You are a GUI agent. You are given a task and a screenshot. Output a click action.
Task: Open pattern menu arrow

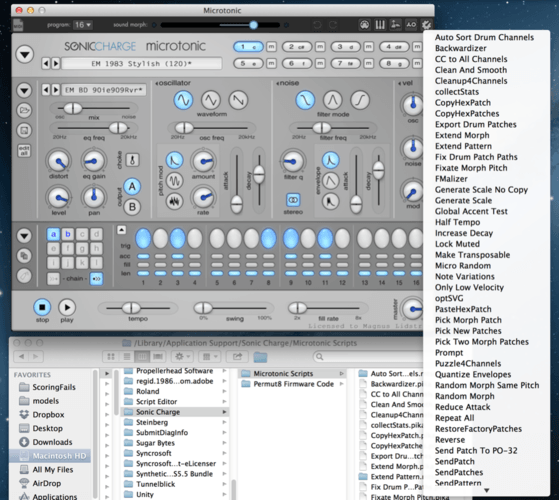pos(24,236)
